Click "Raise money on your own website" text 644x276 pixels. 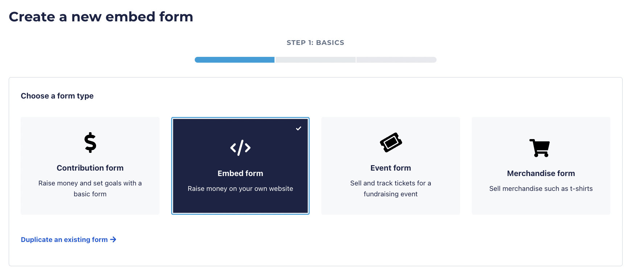pos(240,189)
